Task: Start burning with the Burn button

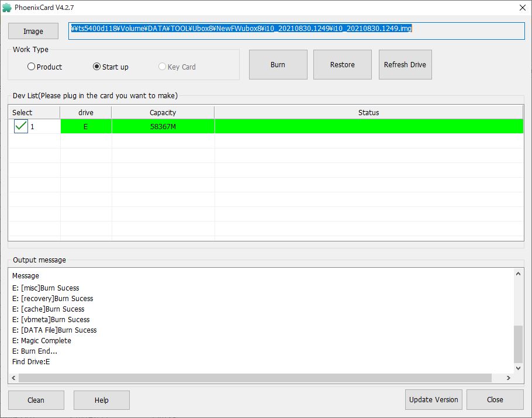Action: [278, 65]
